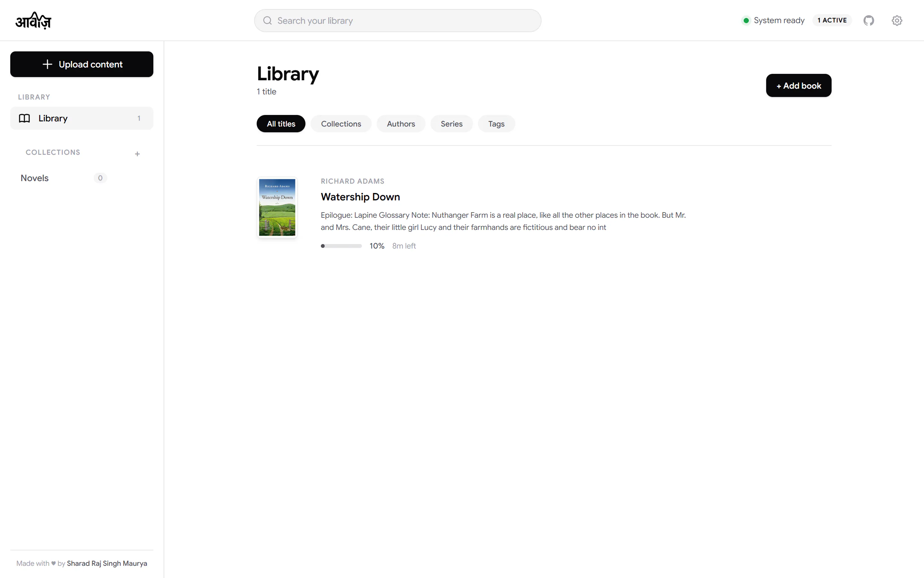Switch to the Authors tab
924x578 pixels.
point(400,124)
